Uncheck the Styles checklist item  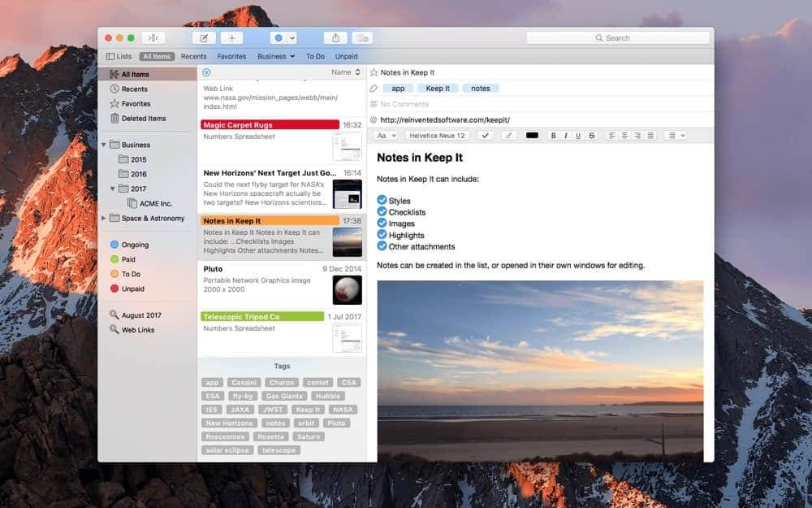click(382, 200)
